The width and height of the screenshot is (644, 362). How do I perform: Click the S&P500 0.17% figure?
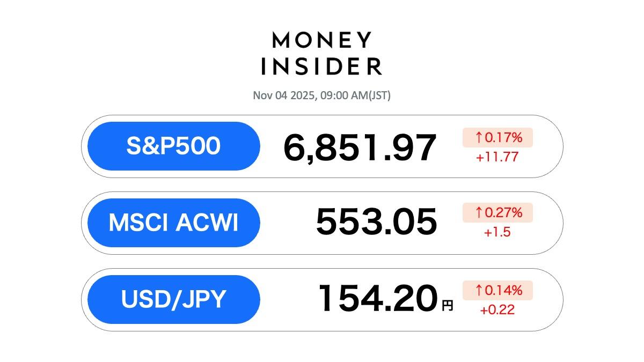pyautogui.click(x=503, y=138)
